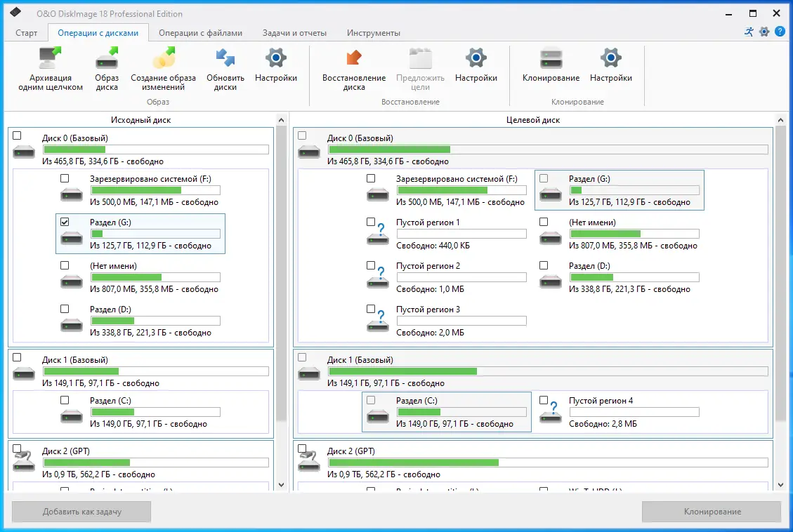
Task: Check source Зарезервировано системой (F:) checkbox
Action: (x=65, y=178)
